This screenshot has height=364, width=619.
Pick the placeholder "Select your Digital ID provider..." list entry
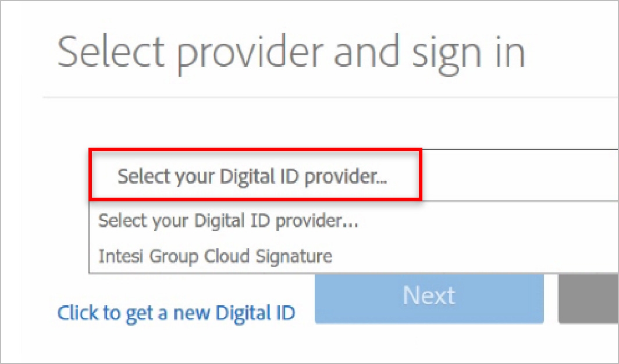[228, 221]
